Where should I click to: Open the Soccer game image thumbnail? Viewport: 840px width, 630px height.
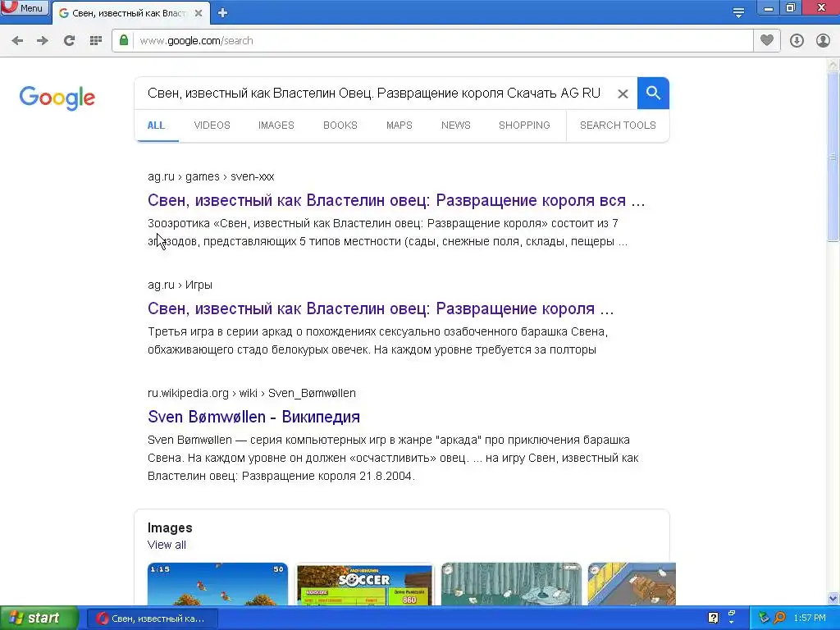coord(364,584)
